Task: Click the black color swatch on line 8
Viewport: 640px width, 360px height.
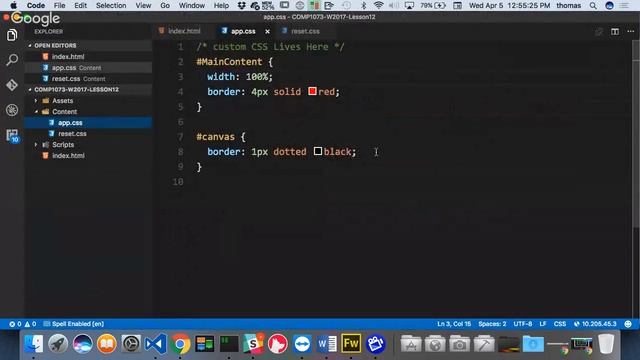Action: point(318,151)
